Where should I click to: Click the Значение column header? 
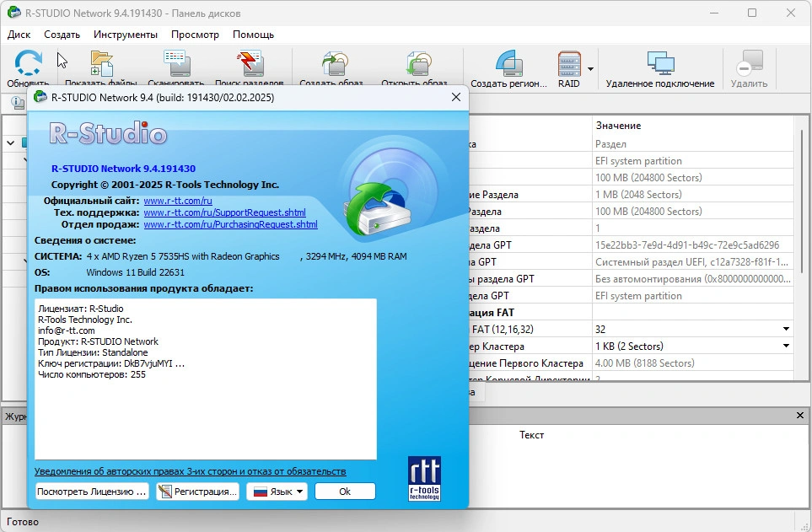(618, 126)
